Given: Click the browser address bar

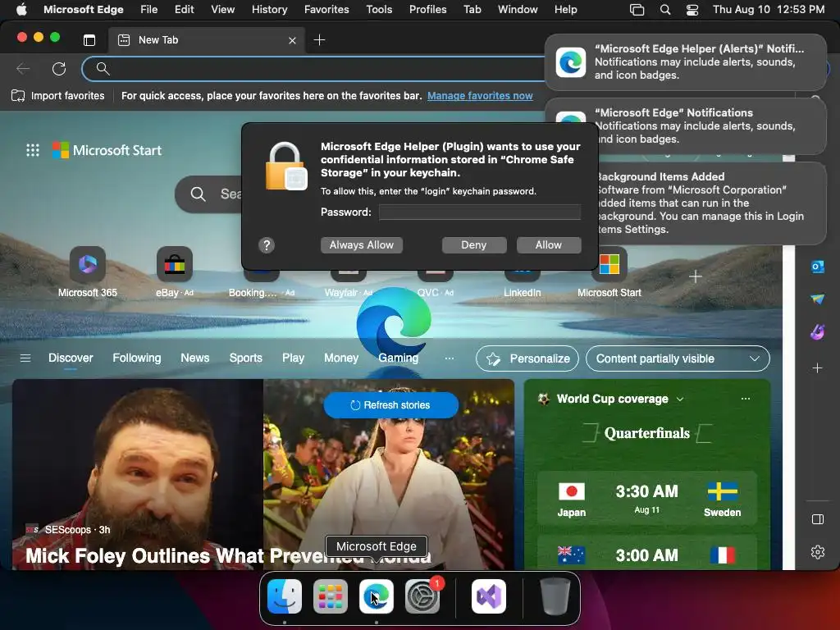Looking at the screenshot, I should 322,69.
